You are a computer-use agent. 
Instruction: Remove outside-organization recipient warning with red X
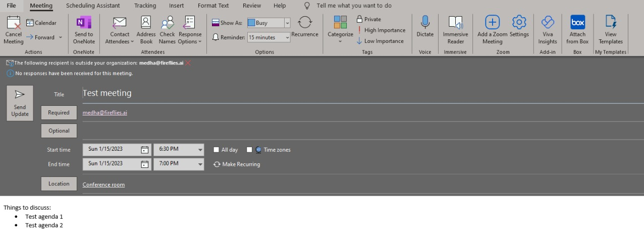point(188,63)
